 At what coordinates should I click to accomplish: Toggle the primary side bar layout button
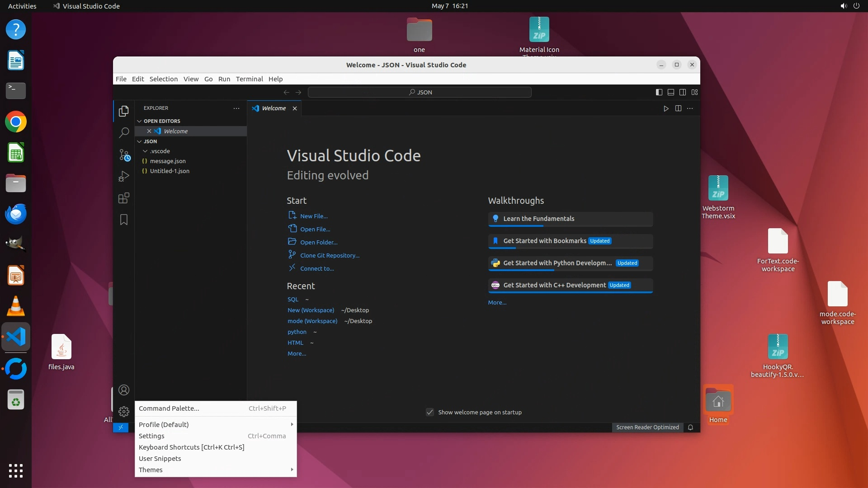pos(659,92)
